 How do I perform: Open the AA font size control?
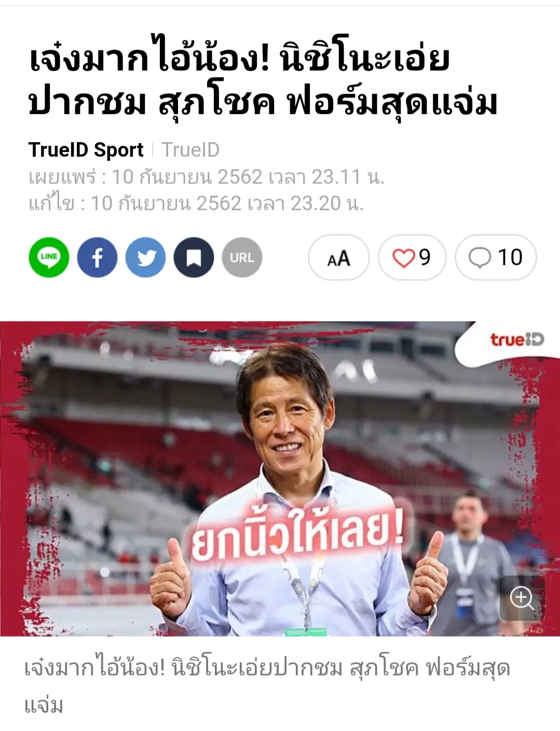point(339,258)
